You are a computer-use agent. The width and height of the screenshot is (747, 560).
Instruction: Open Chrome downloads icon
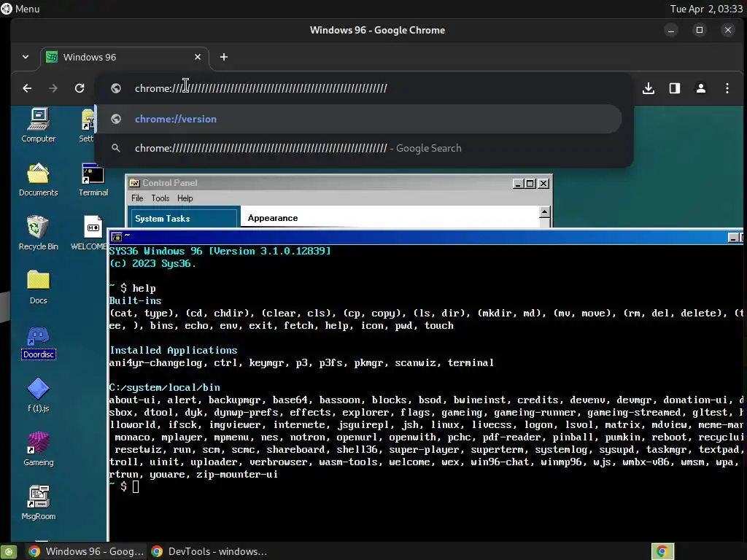[649, 88]
